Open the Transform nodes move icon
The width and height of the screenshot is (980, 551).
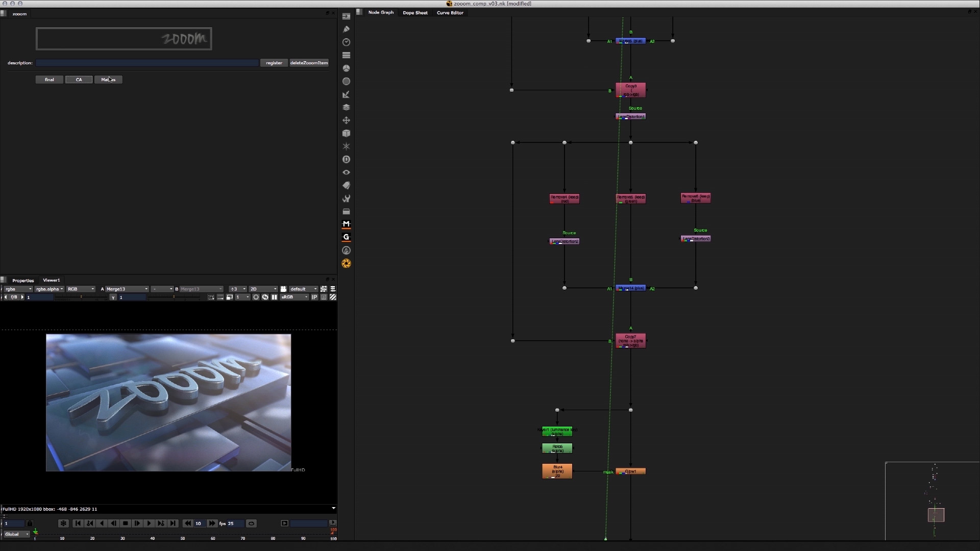point(346,120)
